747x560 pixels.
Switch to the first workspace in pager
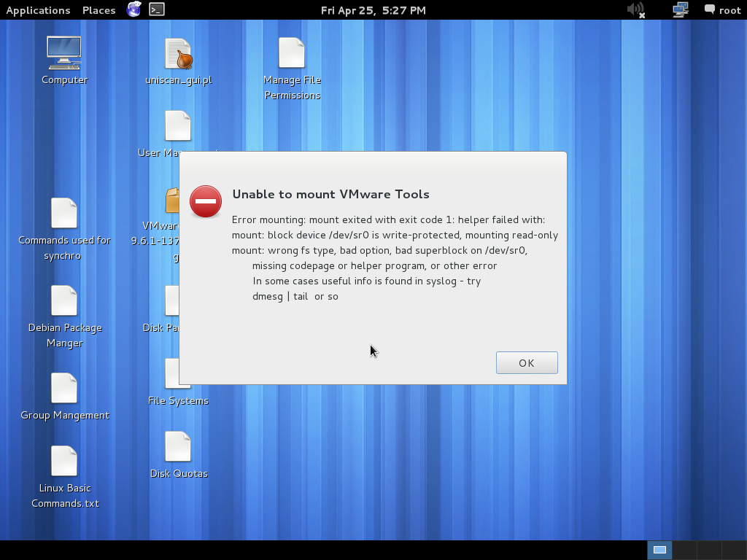(659, 550)
